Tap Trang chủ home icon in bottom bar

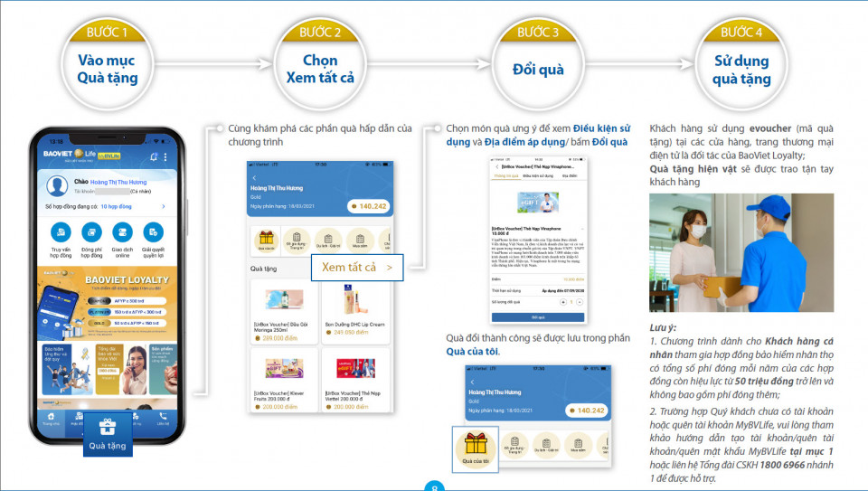(x=51, y=419)
